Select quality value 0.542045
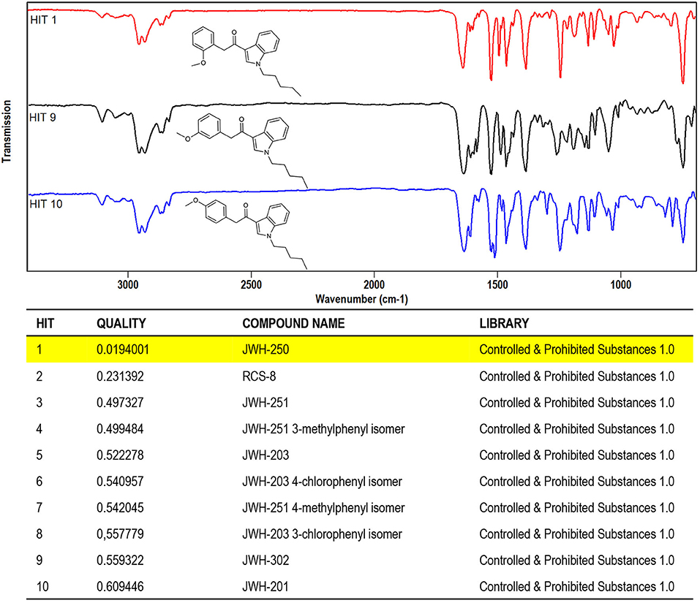Viewport: 700px width, 603px height. point(120,507)
